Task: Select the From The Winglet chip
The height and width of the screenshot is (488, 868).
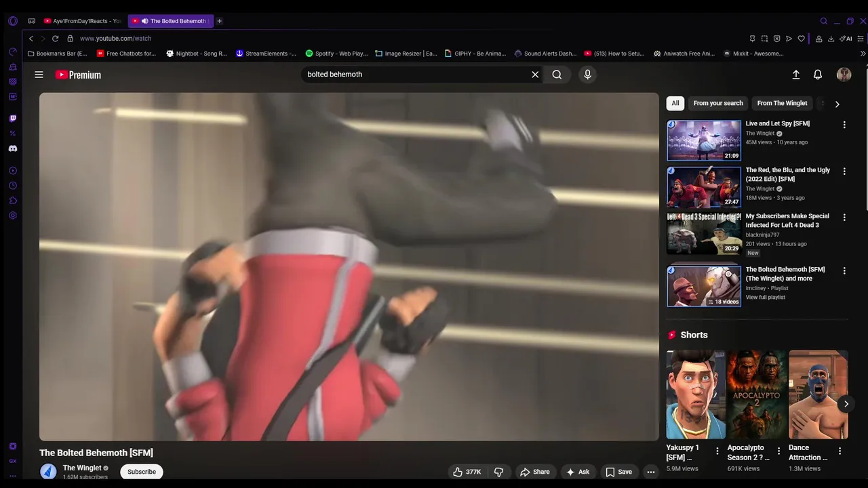Action: (782, 103)
